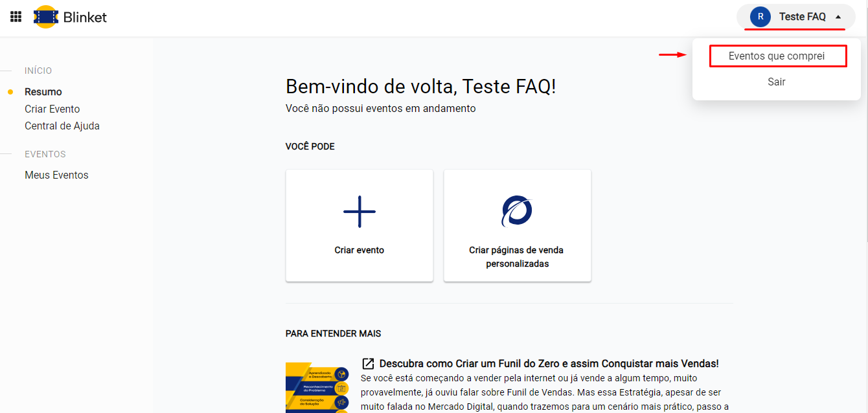The image size is (868, 413).
Task: Click the blue sales page logo icon
Action: 517,211
